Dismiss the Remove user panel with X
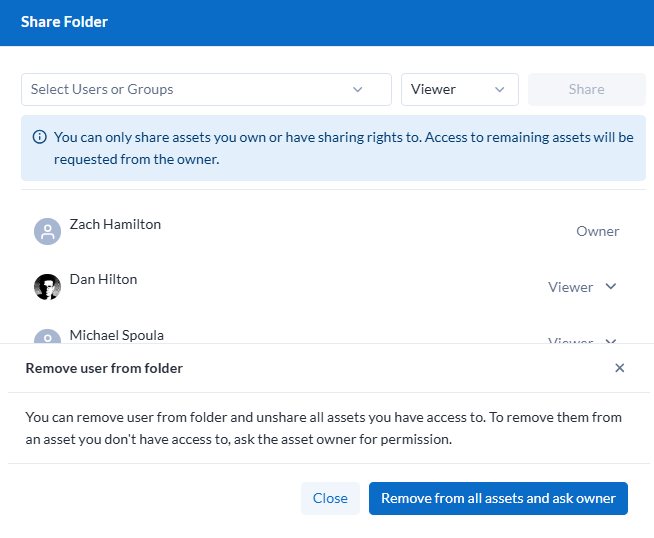 pos(619,368)
